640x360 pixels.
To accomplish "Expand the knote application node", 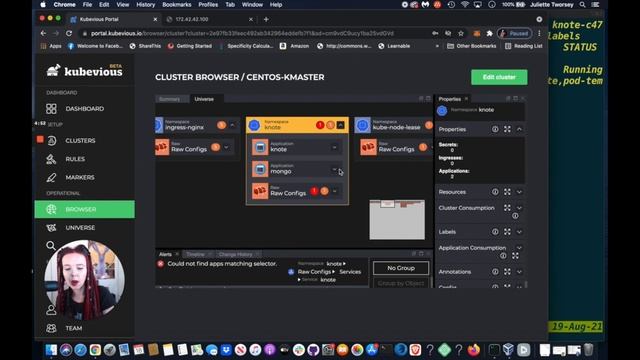I will [x=334, y=147].
